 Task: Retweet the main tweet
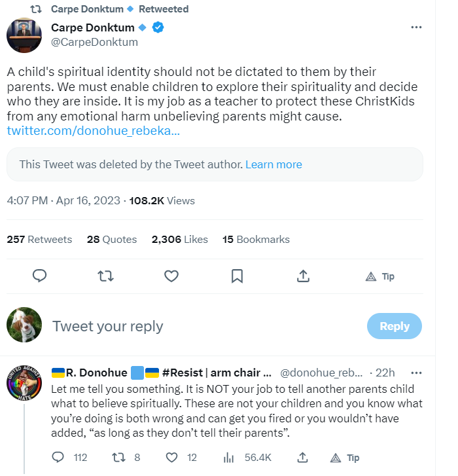105,276
